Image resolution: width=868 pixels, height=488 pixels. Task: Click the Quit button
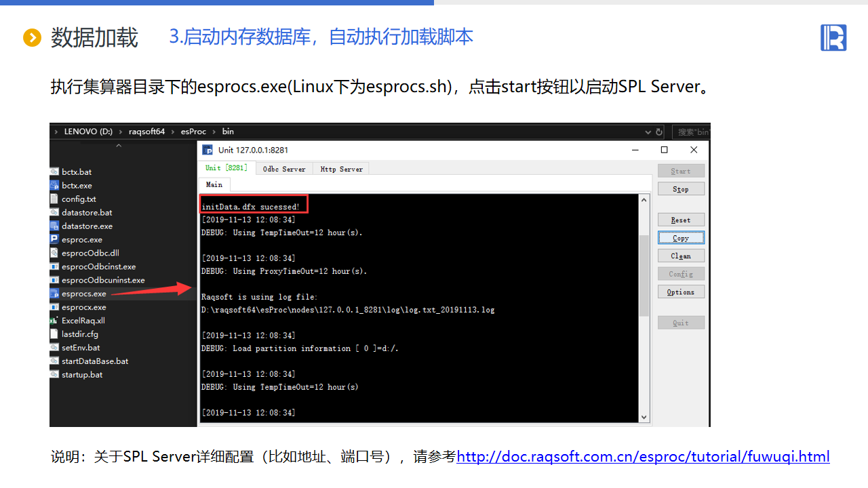pyautogui.click(x=681, y=323)
